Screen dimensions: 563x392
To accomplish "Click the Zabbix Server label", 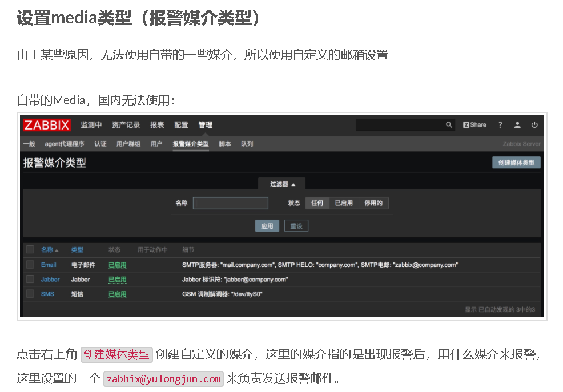I will [521, 144].
